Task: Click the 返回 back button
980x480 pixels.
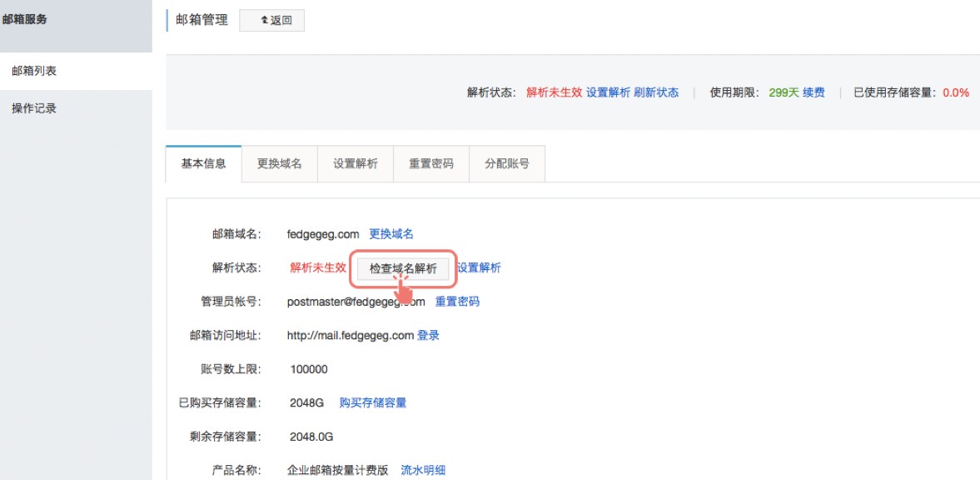Action: coord(271,21)
